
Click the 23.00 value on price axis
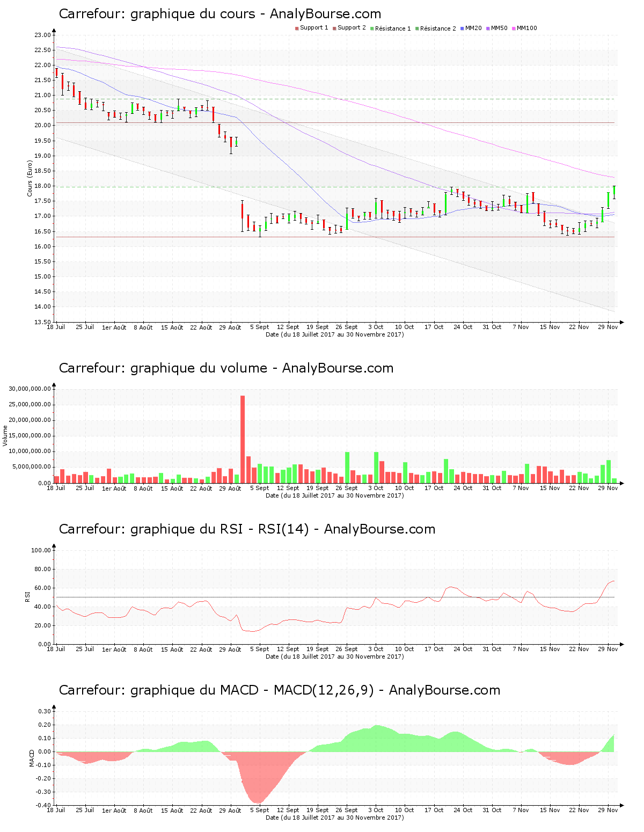tap(42, 35)
